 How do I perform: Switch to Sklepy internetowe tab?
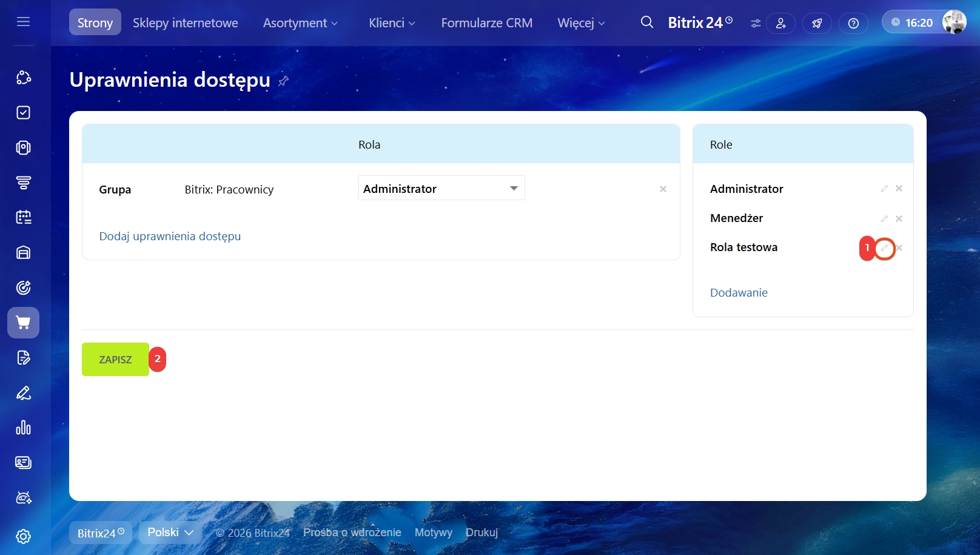click(185, 23)
